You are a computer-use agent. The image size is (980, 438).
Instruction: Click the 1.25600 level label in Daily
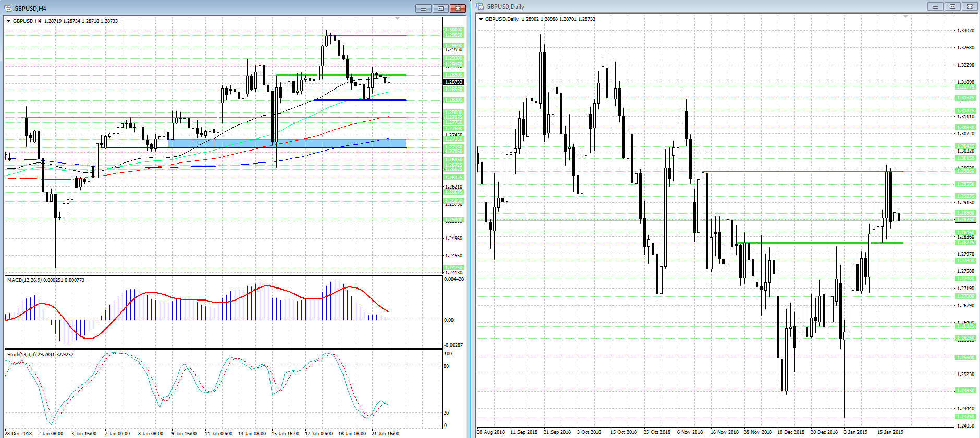pyautogui.click(x=965, y=358)
